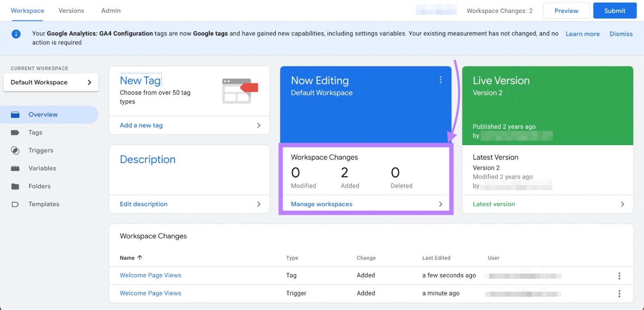Switch to the Versions tab
The width and height of the screenshot is (644, 310).
(71, 11)
